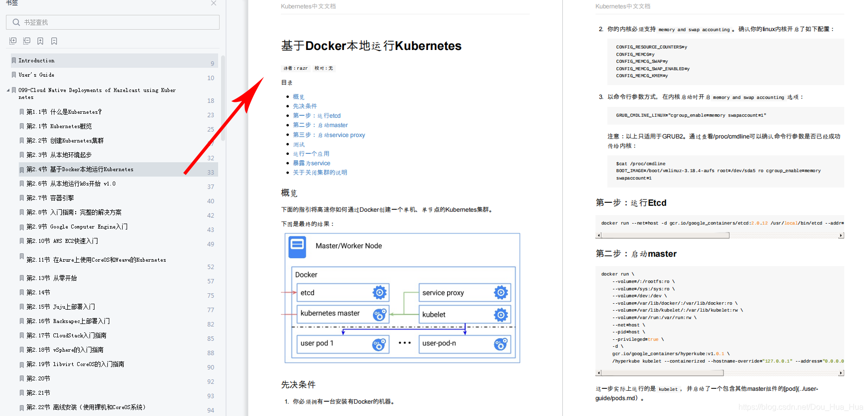Image resolution: width=868 pixels, height=416 pixels.
Task: Go to 第2.1节 Kubernetes概览 bookmark
Action: [59, 126]
